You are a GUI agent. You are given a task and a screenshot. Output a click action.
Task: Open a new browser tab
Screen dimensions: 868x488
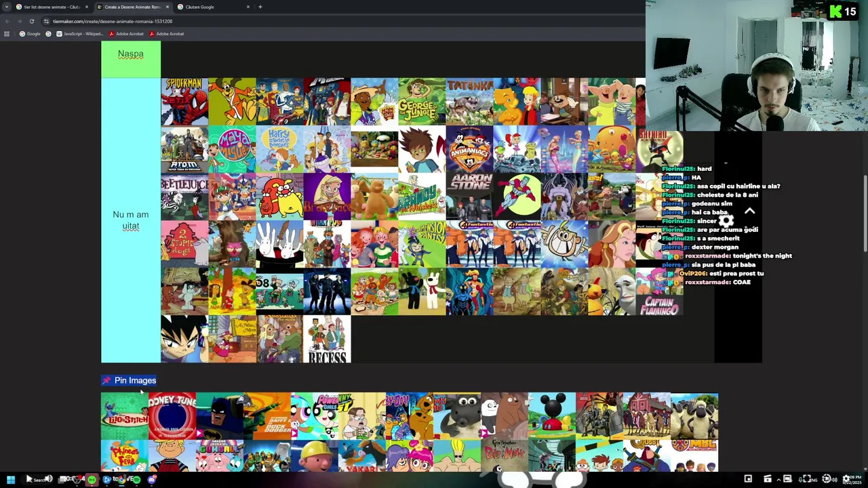point(260,7)
